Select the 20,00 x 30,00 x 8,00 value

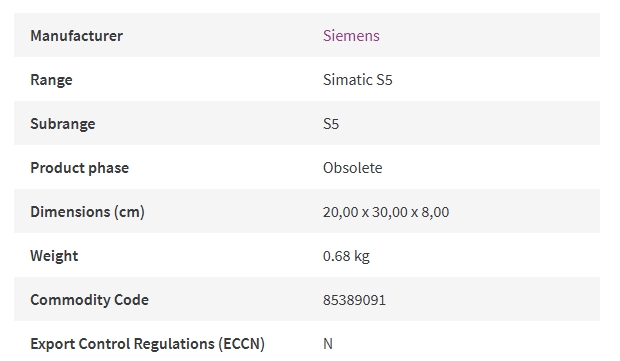(386, 212)
